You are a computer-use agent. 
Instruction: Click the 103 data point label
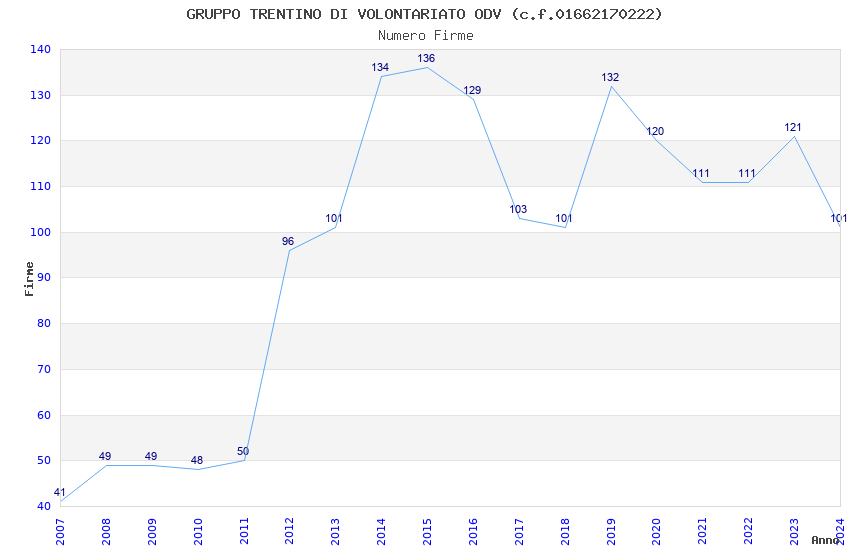point(518,209)
